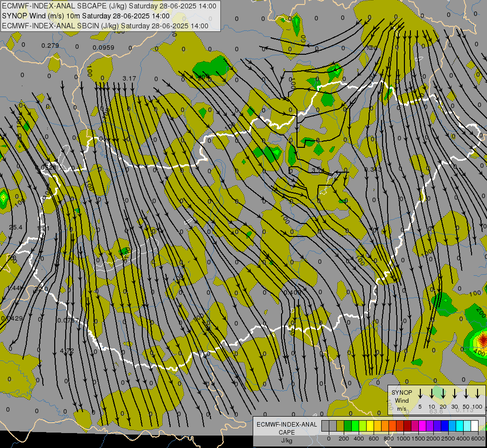Select the SYNOP Wind 10m title line
Screen dimensions: 487x448
tap(86, 16)
